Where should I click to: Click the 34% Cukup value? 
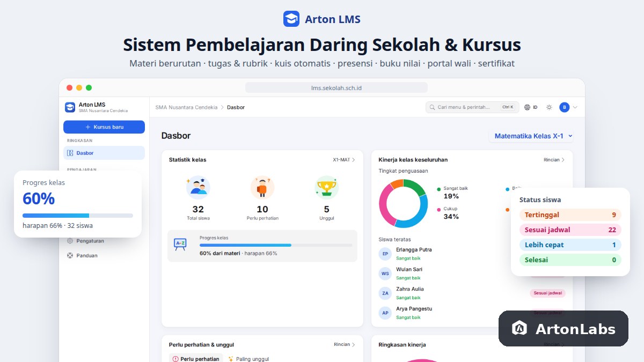coord(451,217)
